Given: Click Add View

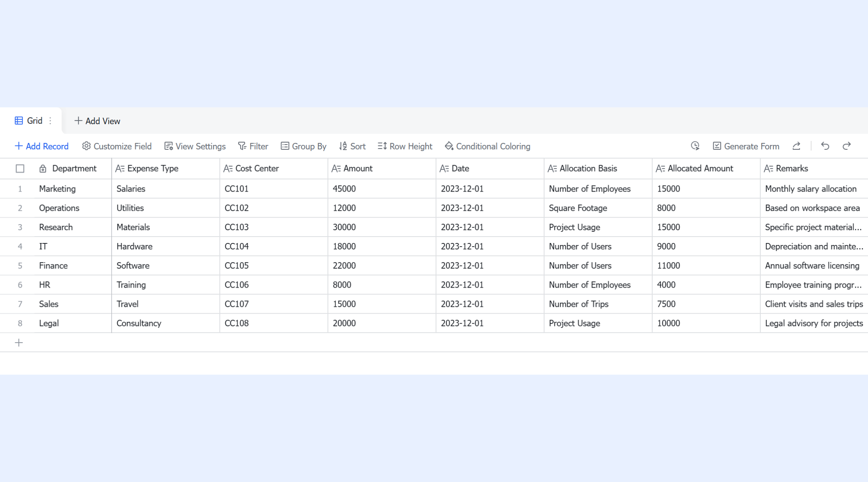Looking at the screenshot, I should click(97, 121).
